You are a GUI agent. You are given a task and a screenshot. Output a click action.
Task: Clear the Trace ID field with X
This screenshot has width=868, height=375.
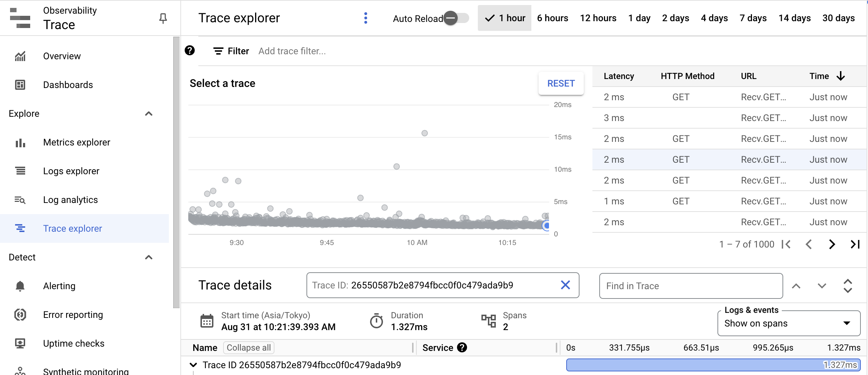coord(565,285)
